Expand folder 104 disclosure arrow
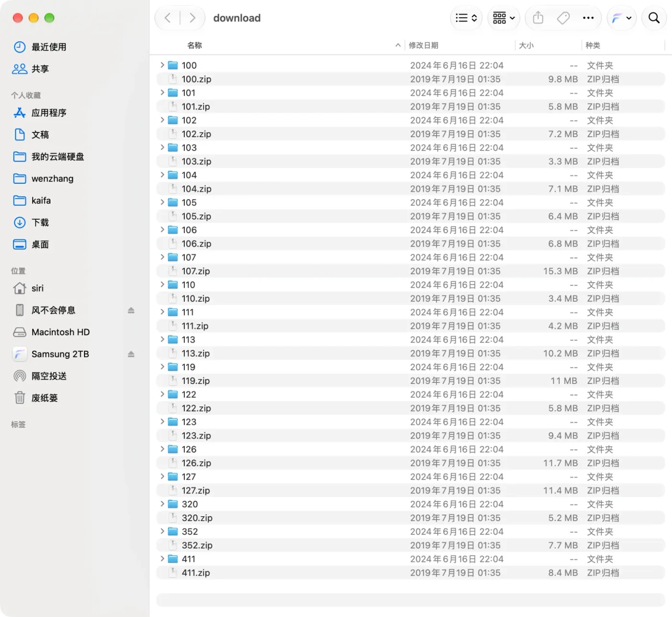The width and height of the screenshot is (672, 617). point(162,175)
